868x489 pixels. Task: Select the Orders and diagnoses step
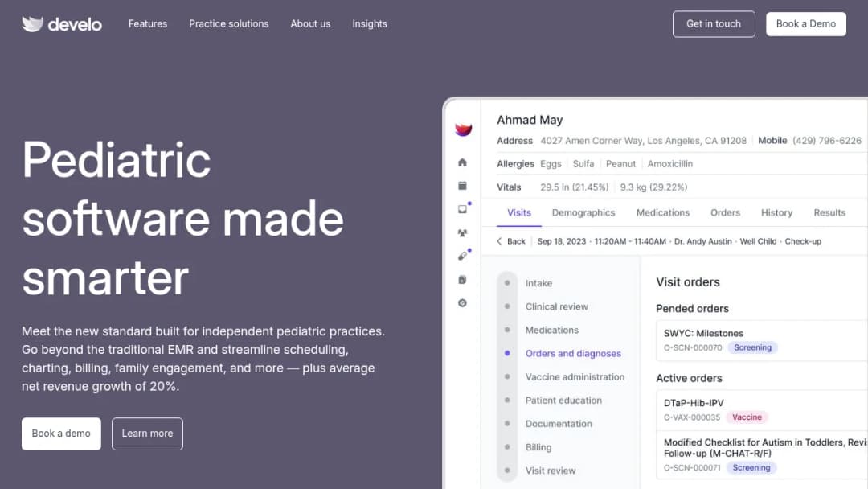[x=573, y=353]
